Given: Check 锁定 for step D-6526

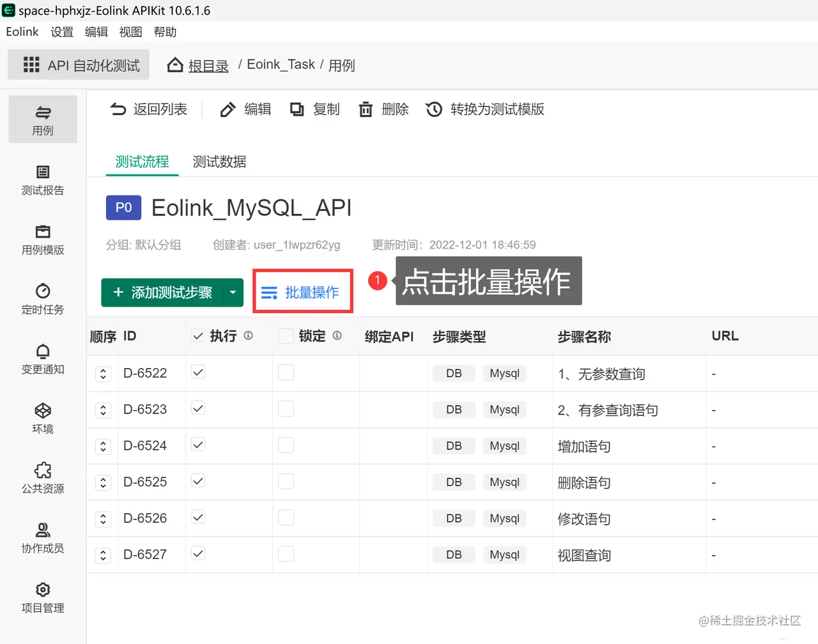Looking at the screenshot, I should click(286, 518).
